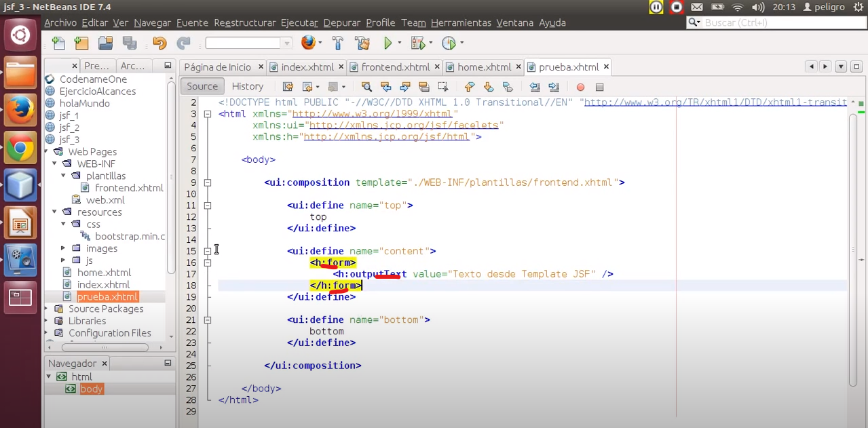
Task: Expand the images folder node
Action: point(64,248)
